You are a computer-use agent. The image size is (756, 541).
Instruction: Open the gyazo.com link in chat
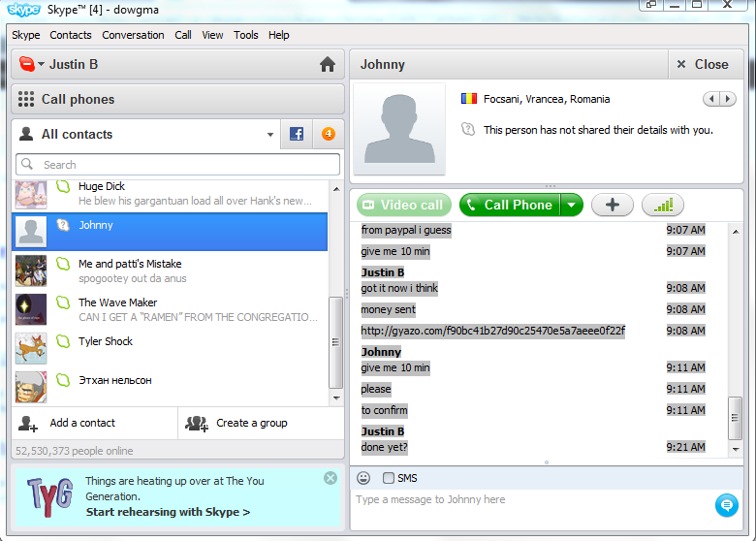pyautogui.click(x=492, y=331)
